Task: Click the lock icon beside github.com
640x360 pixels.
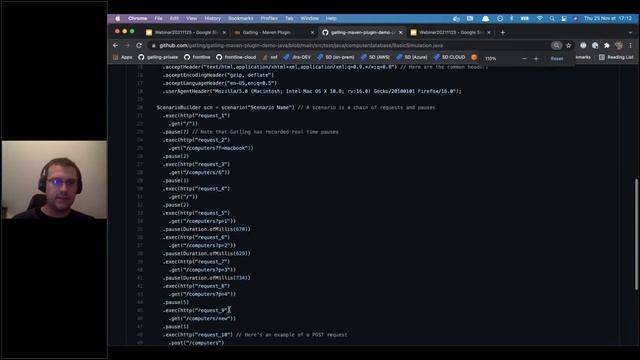Action: tap(153, 46)
